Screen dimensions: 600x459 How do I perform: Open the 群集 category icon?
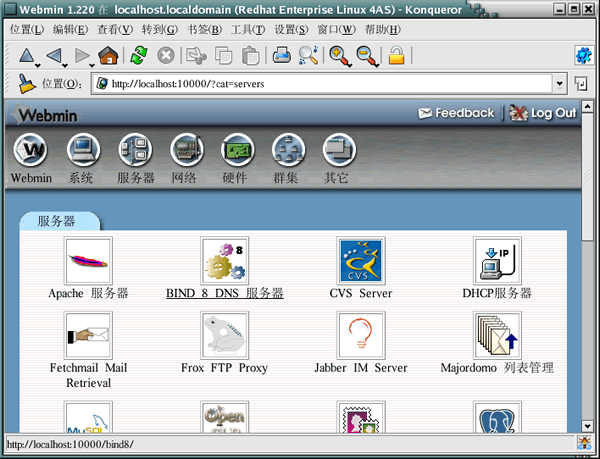pyautogui.click(x=289, y=150)
